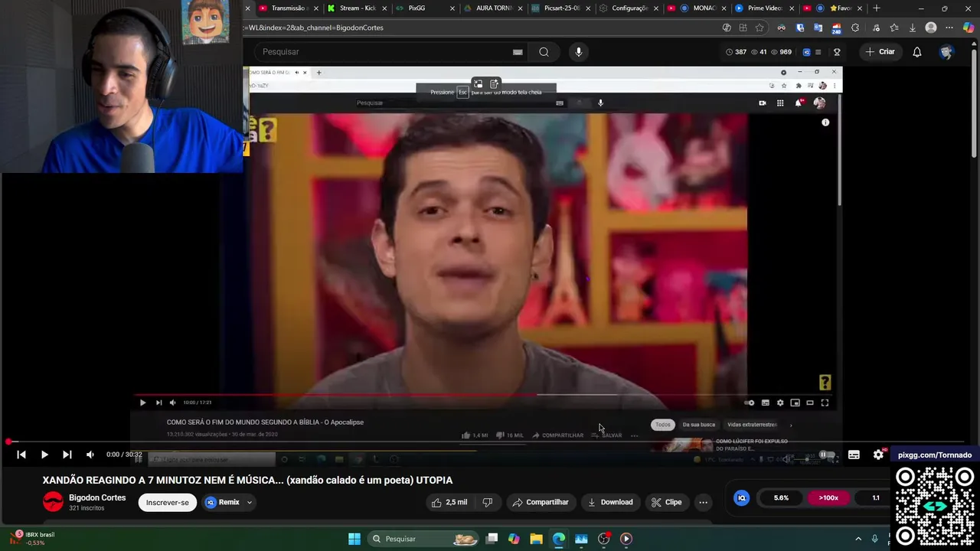Open the Bigodon Cortes channel link
Viewport: 980px width, 551px height.
click(x=97, y=497)
